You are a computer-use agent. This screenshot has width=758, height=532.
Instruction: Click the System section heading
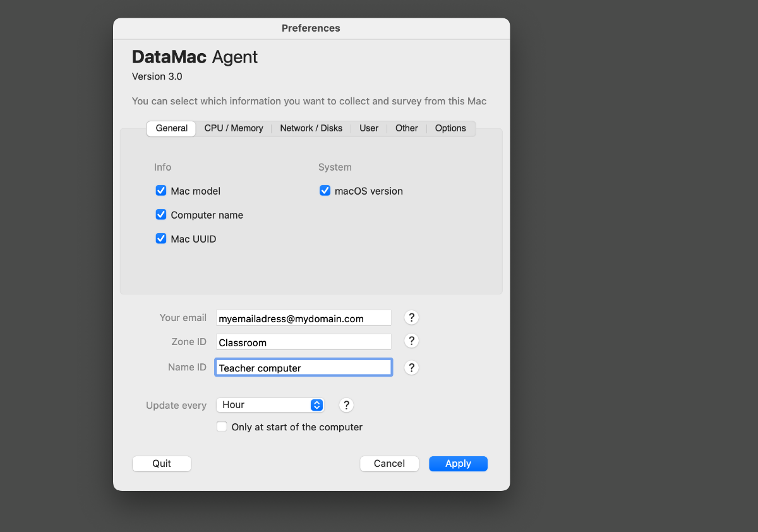click(x=335, y=167)
